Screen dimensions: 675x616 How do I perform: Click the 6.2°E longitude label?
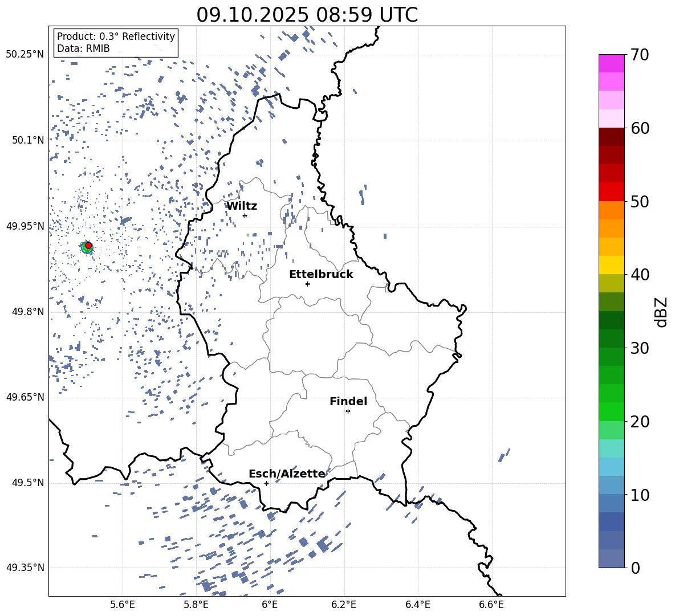[344, 605]
